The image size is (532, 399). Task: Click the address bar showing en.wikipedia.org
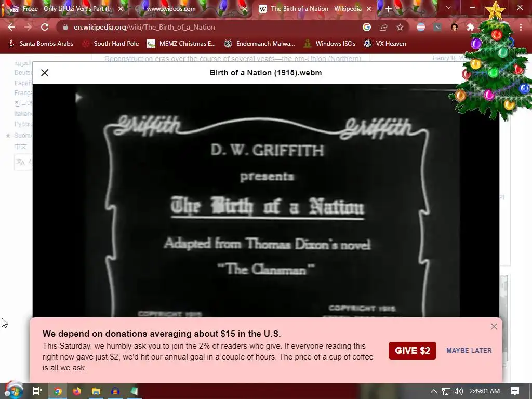(210, 27)
